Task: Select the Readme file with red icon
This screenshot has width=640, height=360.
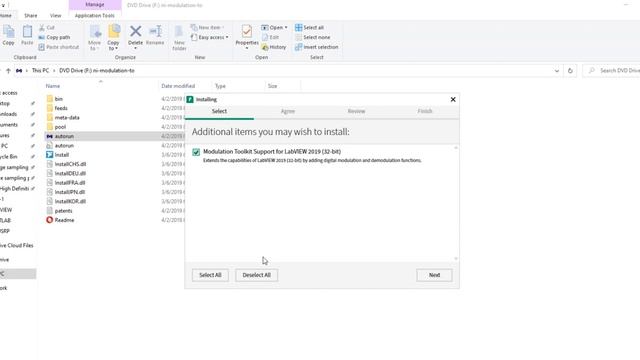Action: (60, 220)
